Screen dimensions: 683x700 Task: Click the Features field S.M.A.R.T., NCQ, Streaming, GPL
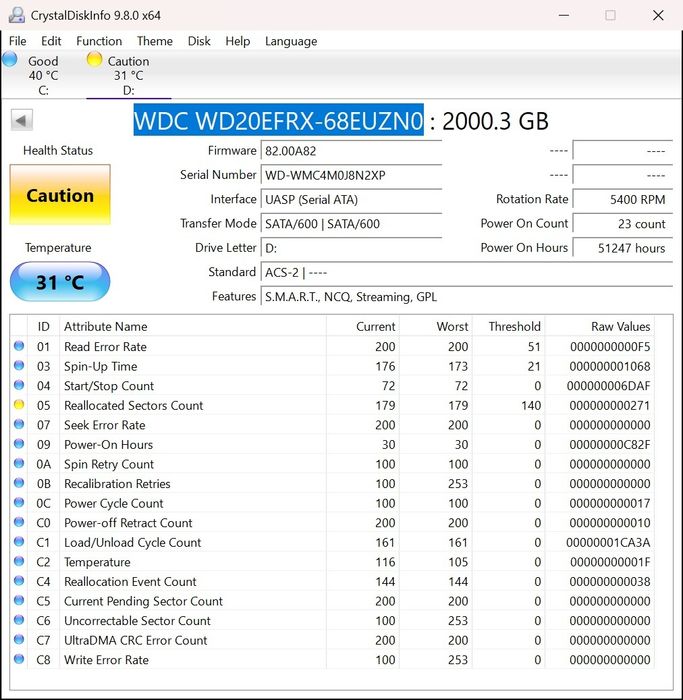click(x=467, y=297)
